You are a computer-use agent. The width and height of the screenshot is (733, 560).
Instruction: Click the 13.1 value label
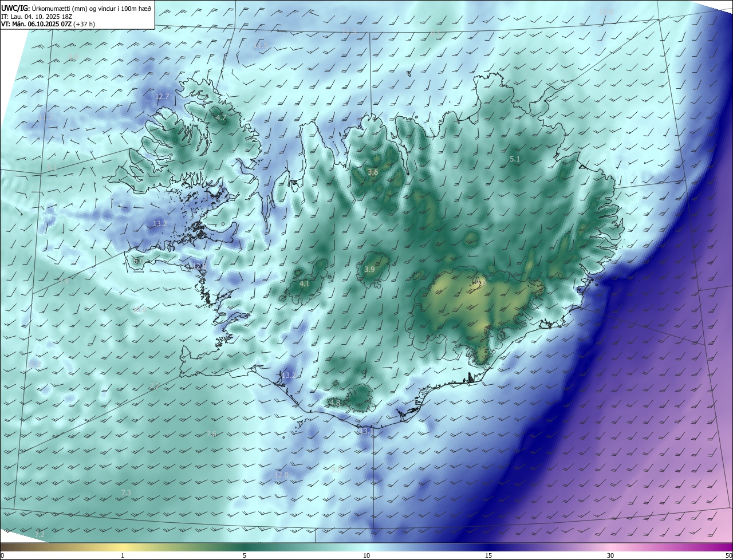pos(366,431)
